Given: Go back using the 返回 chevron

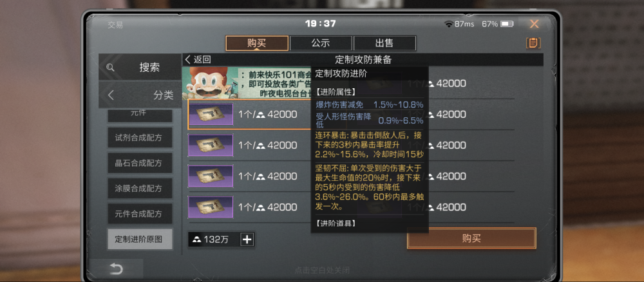Looking at the screenshot, I should coord(198,59).
